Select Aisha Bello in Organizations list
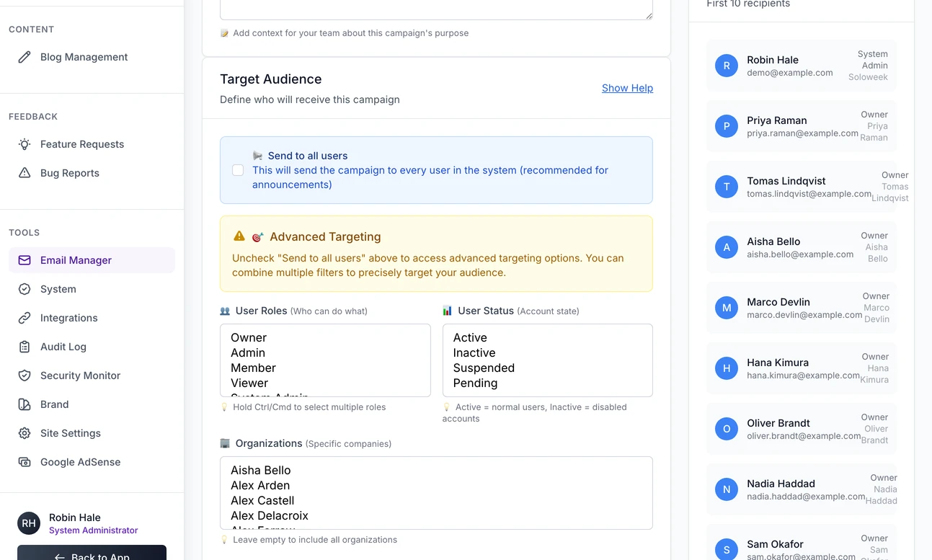932x560 pixels. pos(436,470)
